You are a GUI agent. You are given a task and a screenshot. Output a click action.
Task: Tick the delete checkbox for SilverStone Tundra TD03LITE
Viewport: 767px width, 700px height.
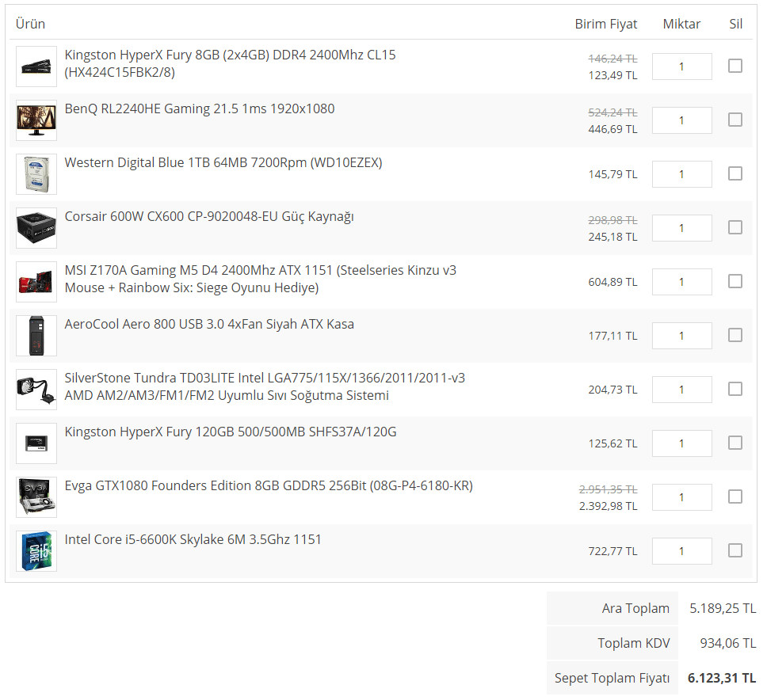(735, 388)
